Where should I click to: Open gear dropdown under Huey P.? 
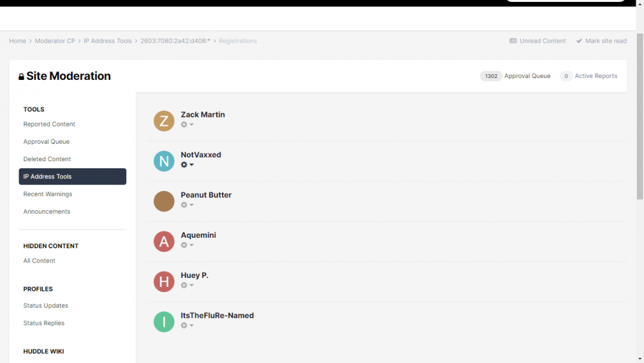point(187,285)
